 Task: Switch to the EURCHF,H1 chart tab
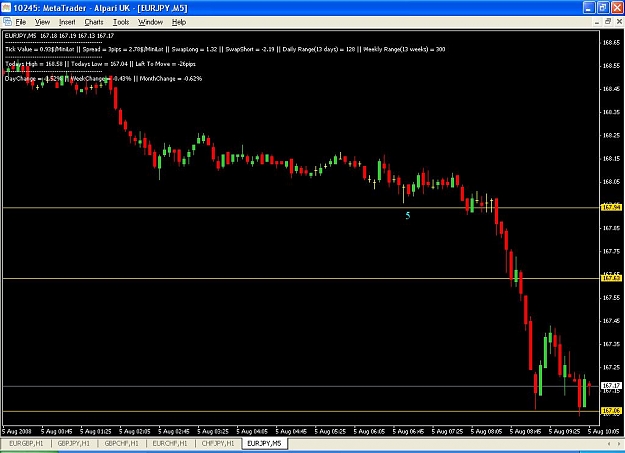(x=170, y=443)
